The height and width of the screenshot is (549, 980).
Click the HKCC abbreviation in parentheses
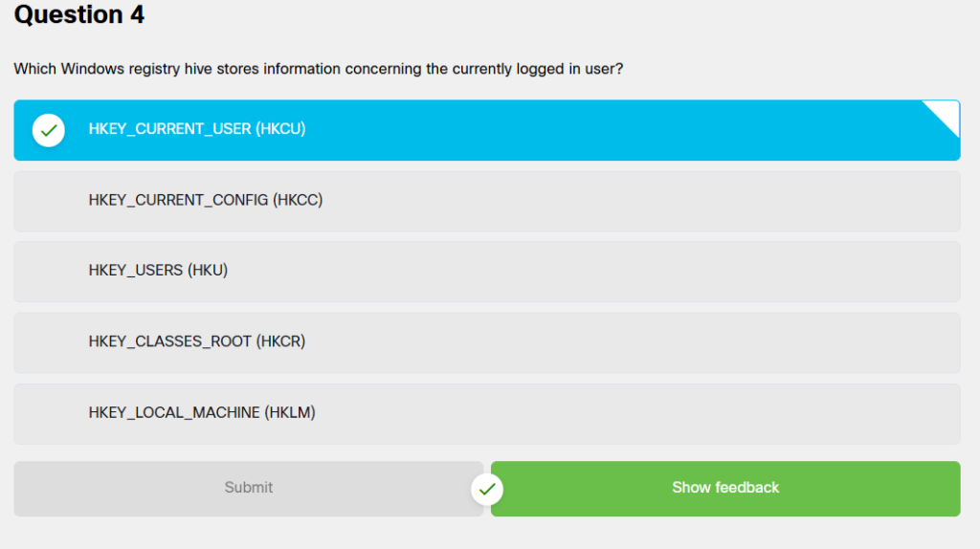(x=298, y=200)
